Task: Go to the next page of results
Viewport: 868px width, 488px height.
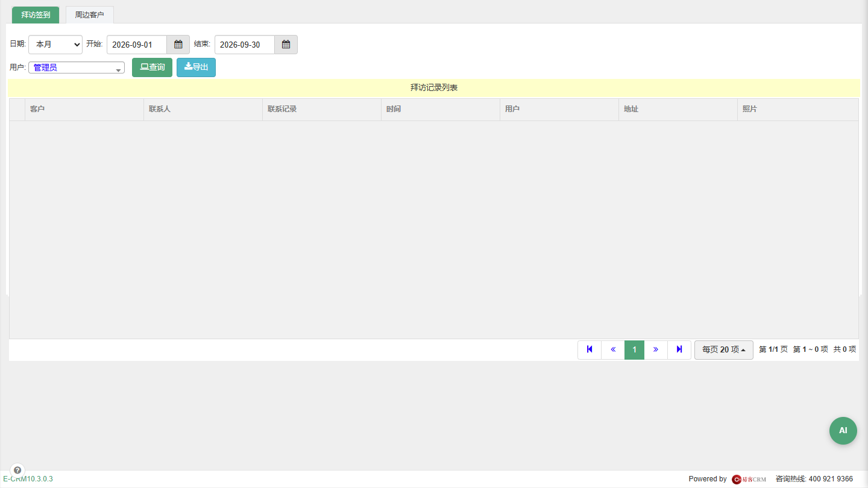Action: [656, 349]
